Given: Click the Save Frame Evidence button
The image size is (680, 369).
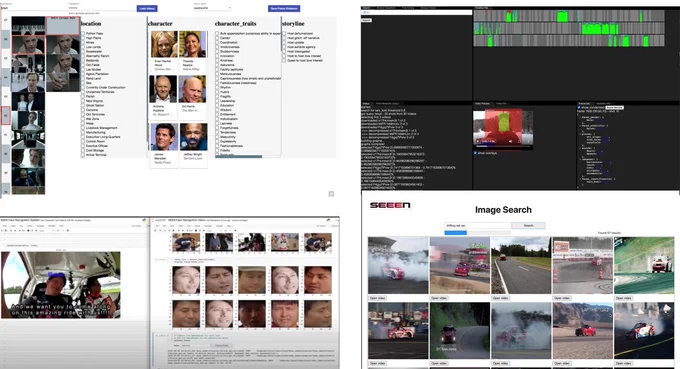Looking at the screenshot, I should [x=284, y=8].
